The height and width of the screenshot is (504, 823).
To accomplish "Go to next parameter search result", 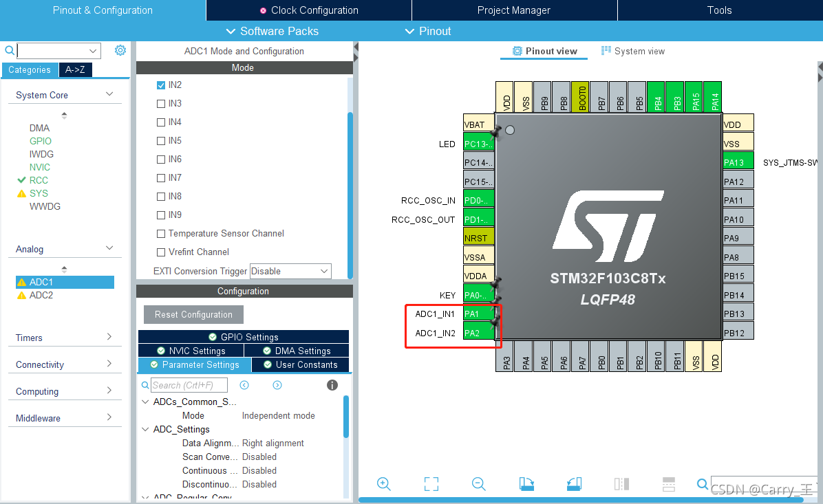I will tap(277, 385).
